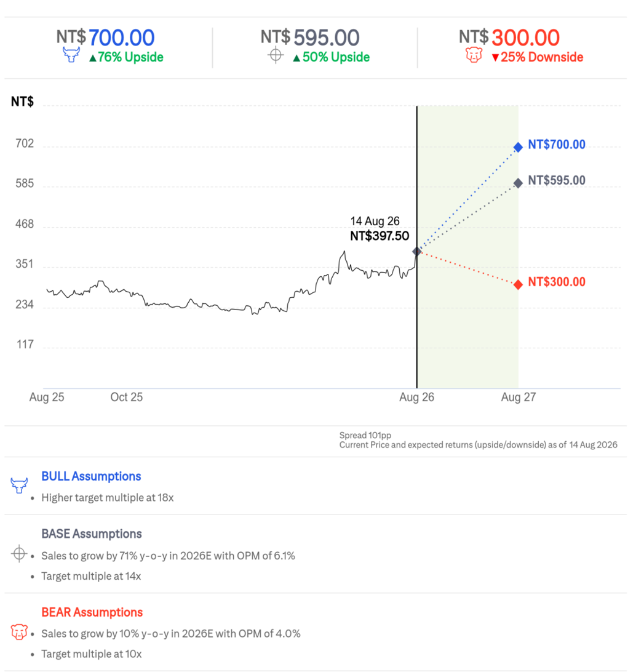
Task: Select the blue NT$700.00 target diamond
Action: (x=518, y=147)
